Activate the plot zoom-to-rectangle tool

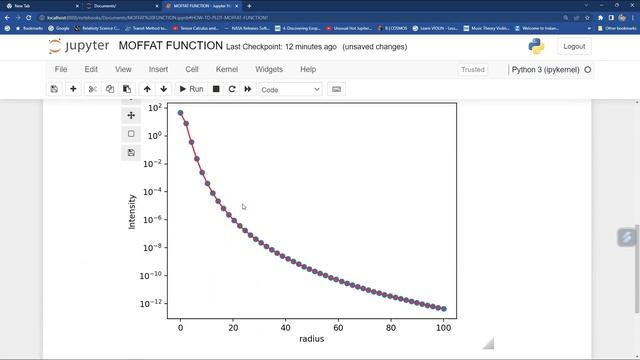coord(131,134)
